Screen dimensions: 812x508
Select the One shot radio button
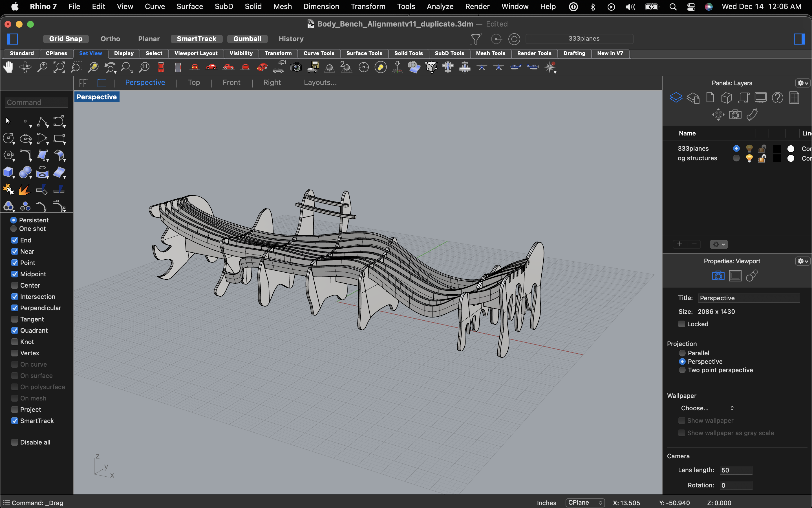[x=14, y=229]
